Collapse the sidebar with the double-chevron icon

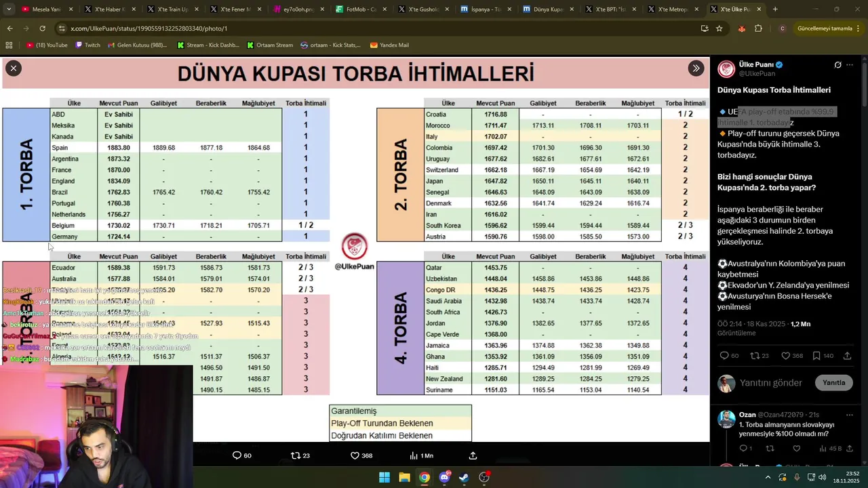696,68
